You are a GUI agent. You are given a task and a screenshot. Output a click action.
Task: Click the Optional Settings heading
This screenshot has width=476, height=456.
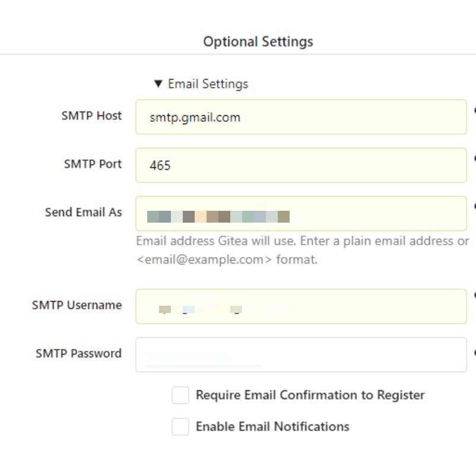(258, 42)
